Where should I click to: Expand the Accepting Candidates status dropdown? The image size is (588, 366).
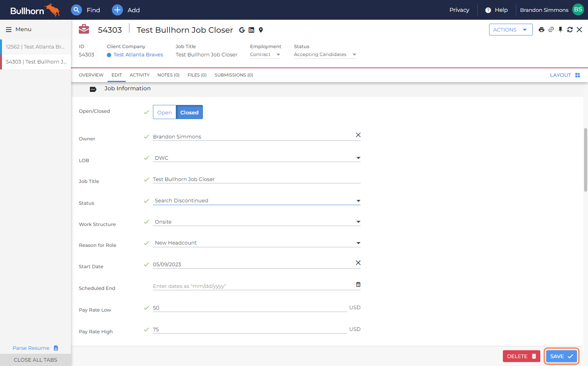point(325,55)
